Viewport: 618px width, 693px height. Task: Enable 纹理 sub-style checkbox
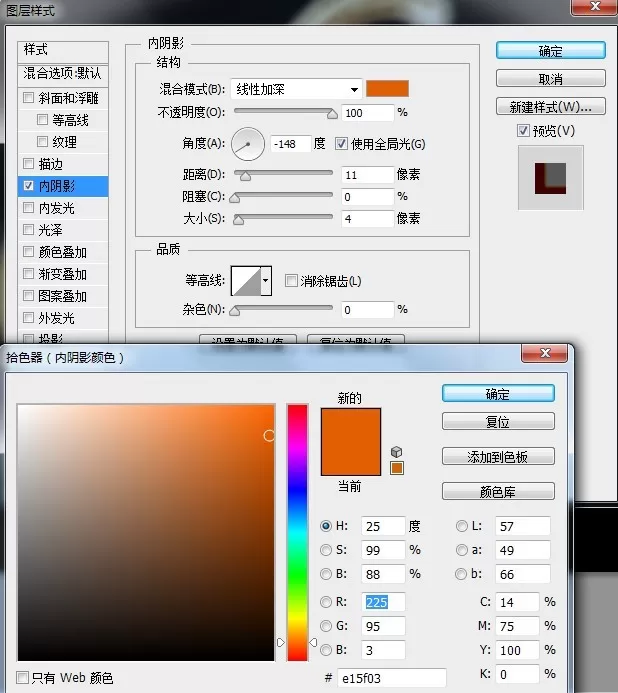[42, 141]
